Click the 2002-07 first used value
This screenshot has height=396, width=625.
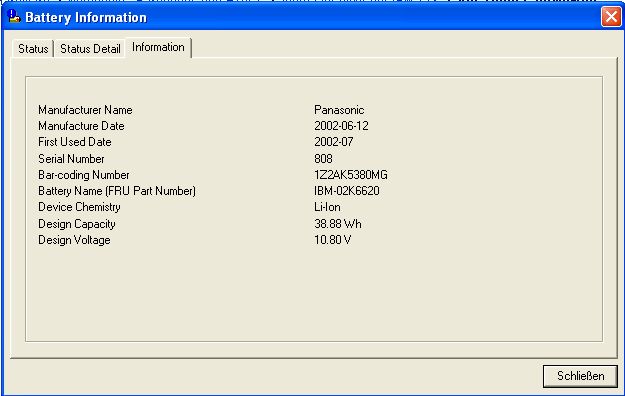pyautogui.click(x=334, y=142)
